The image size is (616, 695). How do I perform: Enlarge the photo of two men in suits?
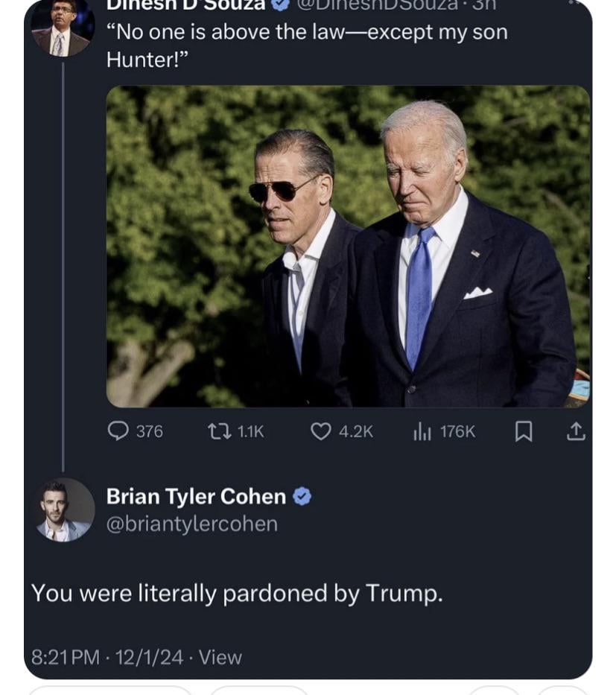point(348,246)
